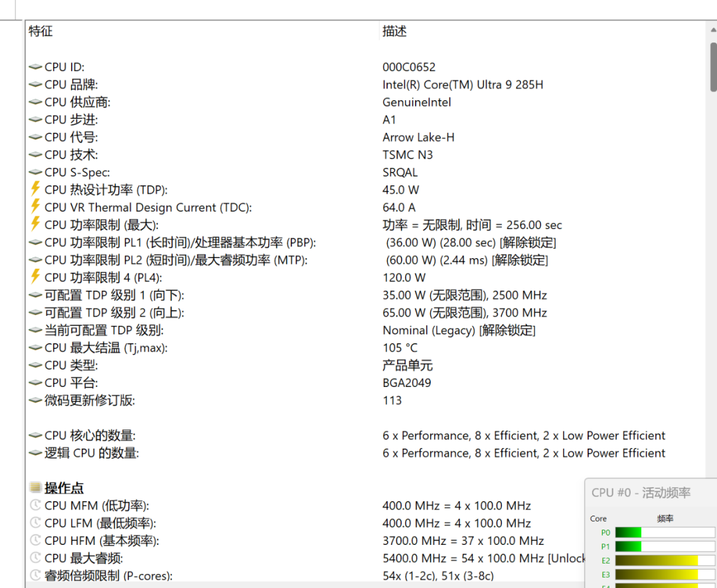Select the chip icon beside CPU 类型
717x588 pixels.
point(35,365)
